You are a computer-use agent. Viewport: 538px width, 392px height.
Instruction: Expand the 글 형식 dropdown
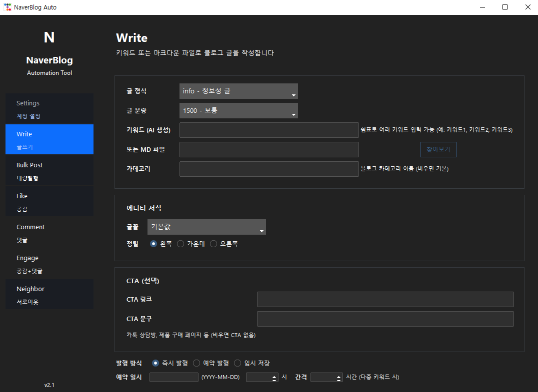click(x=238, y=91)
